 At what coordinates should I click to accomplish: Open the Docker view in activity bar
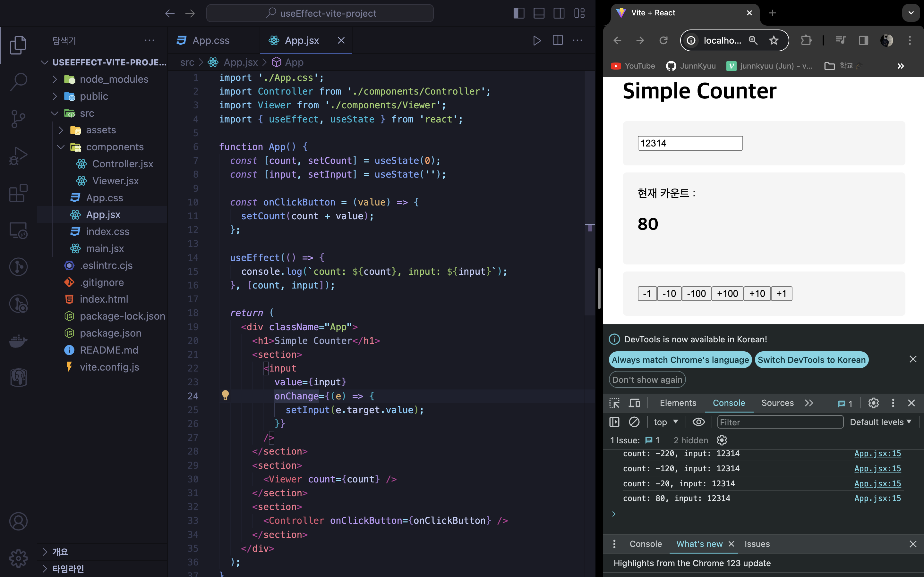(18, 341)
